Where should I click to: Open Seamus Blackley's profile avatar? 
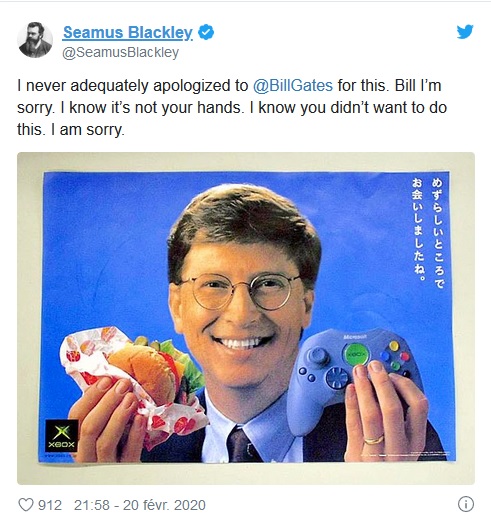tap(35, 40)
